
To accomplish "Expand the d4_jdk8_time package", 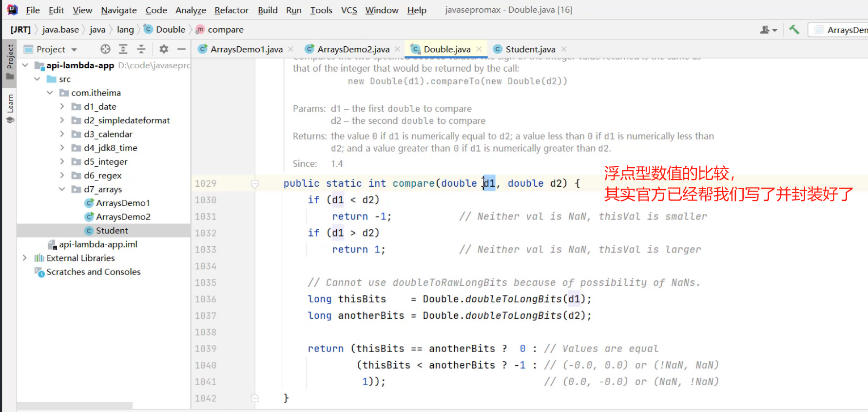I will pyautogui.click(x=62, y=148).
